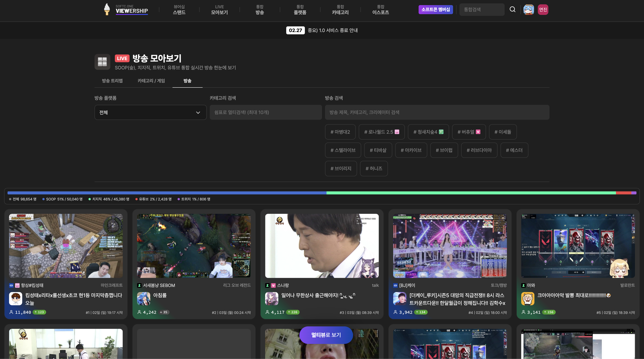Click viewer count icon for 3,141

[x=523, y=312]
